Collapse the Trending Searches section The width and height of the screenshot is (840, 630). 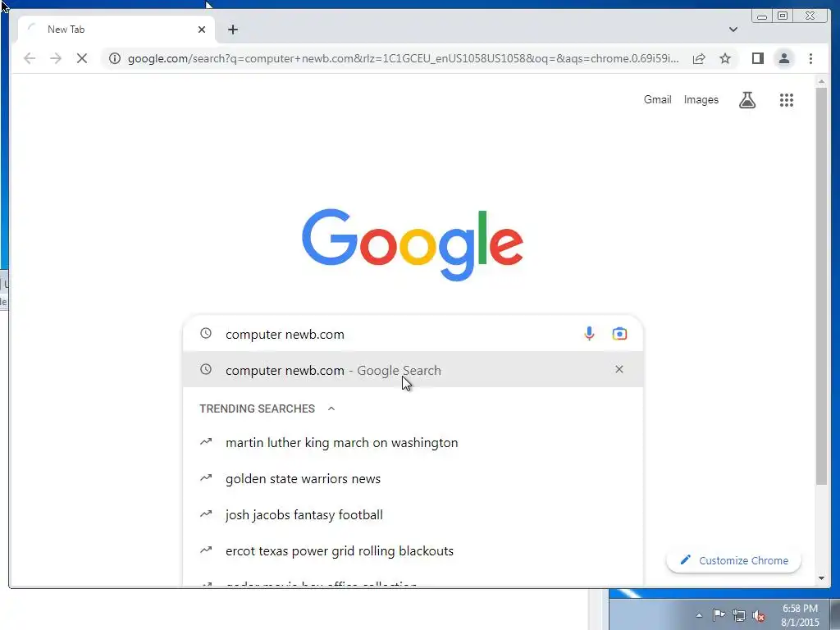pyautogui.click(x=331, y=409)
